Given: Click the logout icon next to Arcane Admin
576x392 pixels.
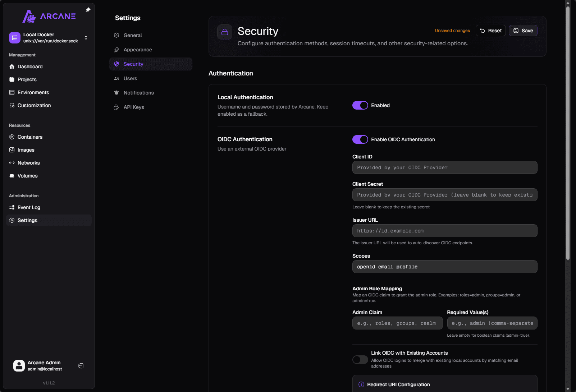Looking at the screenshot, I should click(81, 365).
